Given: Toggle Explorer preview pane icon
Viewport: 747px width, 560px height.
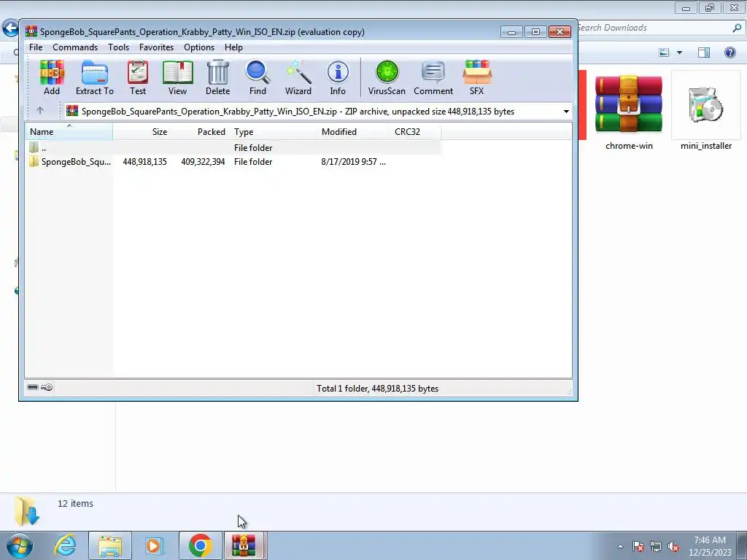Looking at the screenshot, I should (x=704, y=52).
